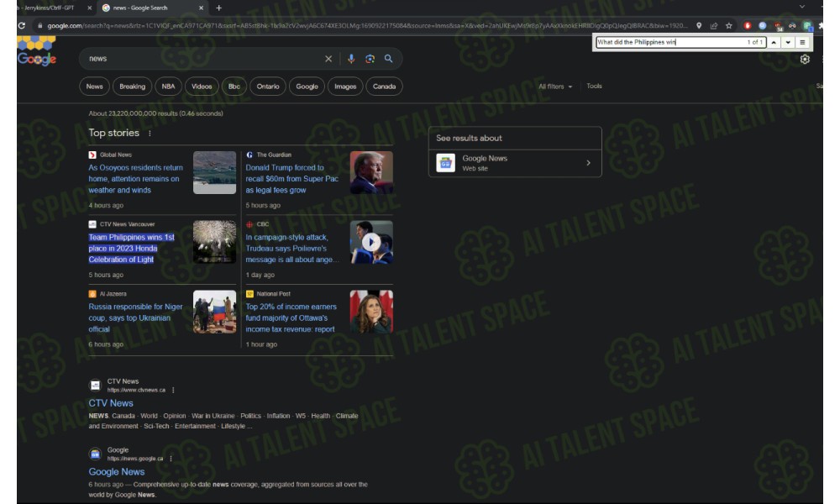Select the Bbc filter chip
840x504 pixels.
pos(234,87)
